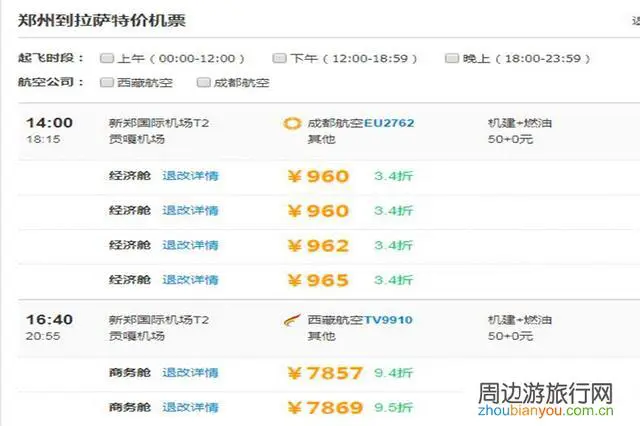Click the 航空公司 filter label

click(x=51, y=82)
